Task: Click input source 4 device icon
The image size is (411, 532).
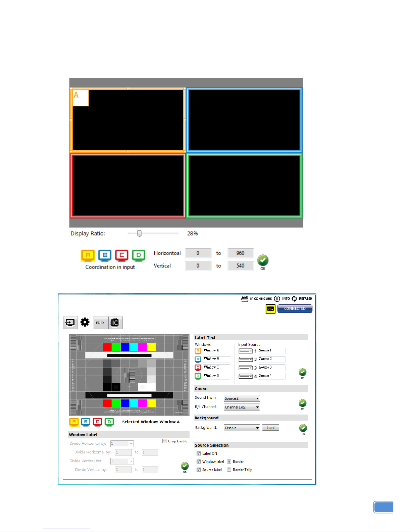Action: pyautogui.click(x=246, y=376)
